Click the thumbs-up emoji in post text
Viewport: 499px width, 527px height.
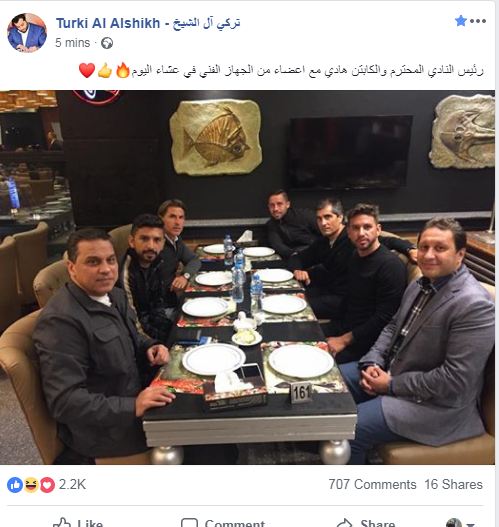coord(105,71)
